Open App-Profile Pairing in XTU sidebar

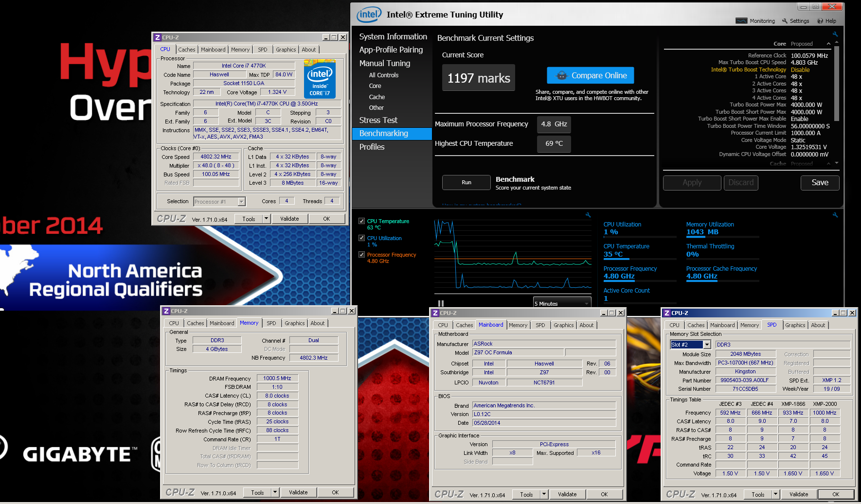pos(391,50)
